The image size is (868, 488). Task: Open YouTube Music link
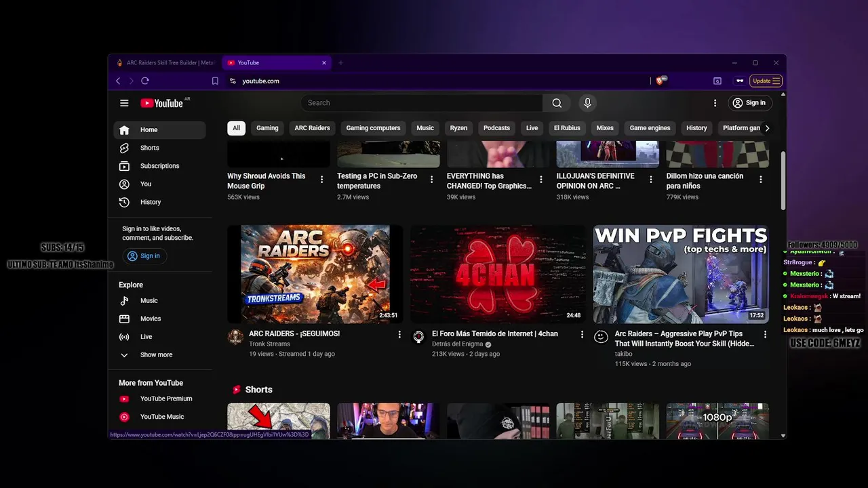click(159, 417)
